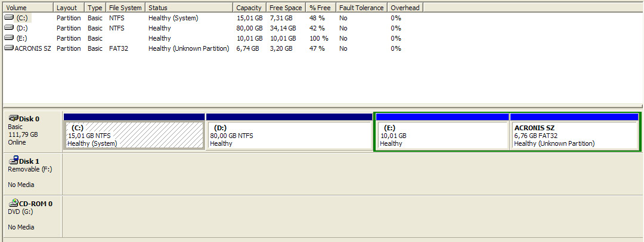This screenshot has width=644, height=242.
Task: Click the empty CD-ROM 0 media area
Action: pos(352,216)
